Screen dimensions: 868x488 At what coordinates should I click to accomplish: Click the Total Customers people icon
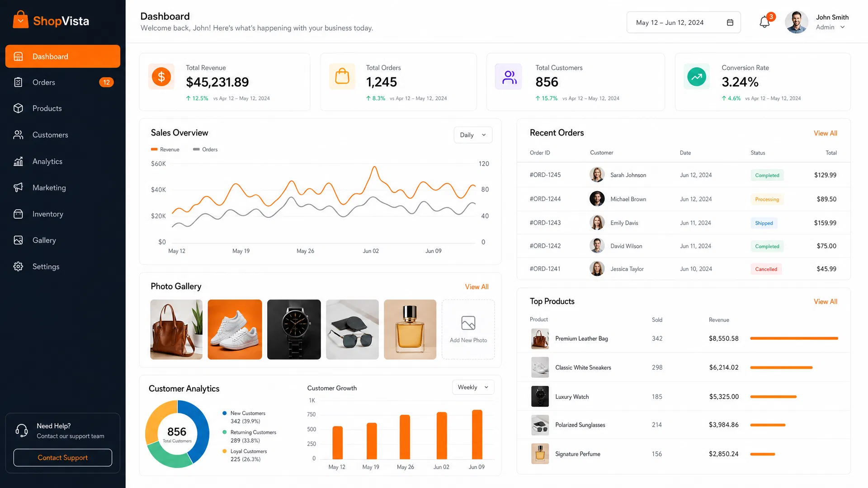tap(509, 77)
